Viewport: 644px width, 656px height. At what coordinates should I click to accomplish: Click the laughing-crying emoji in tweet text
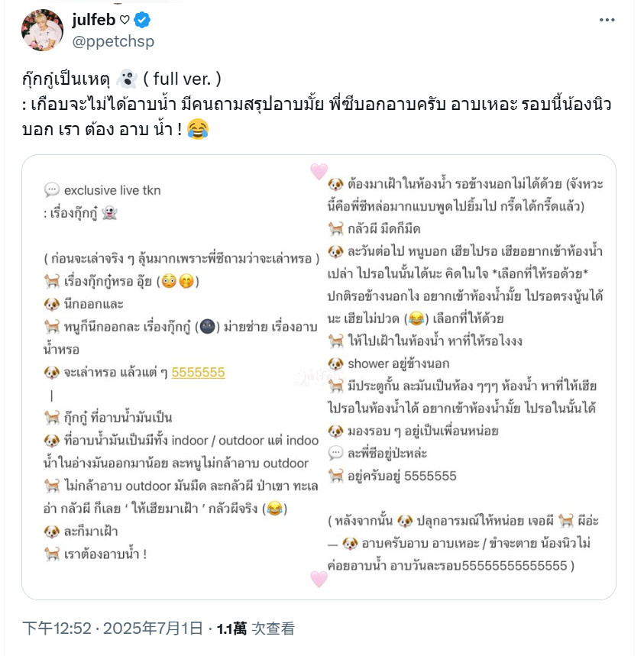(x=198, y=129)
